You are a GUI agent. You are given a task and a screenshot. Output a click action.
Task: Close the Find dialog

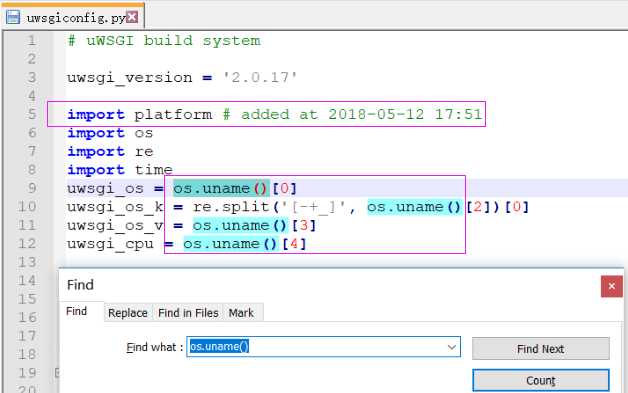pyautogui.click(x=612, y=286)
